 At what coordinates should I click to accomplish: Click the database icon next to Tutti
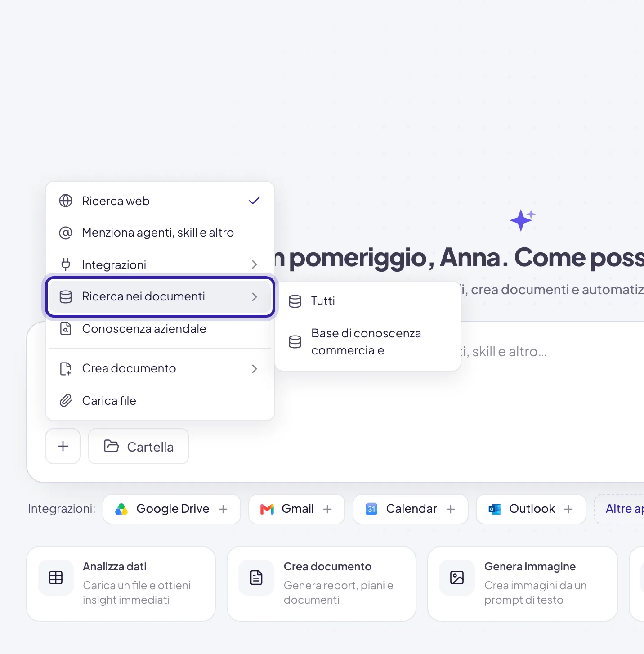click(x=295, y=301)
